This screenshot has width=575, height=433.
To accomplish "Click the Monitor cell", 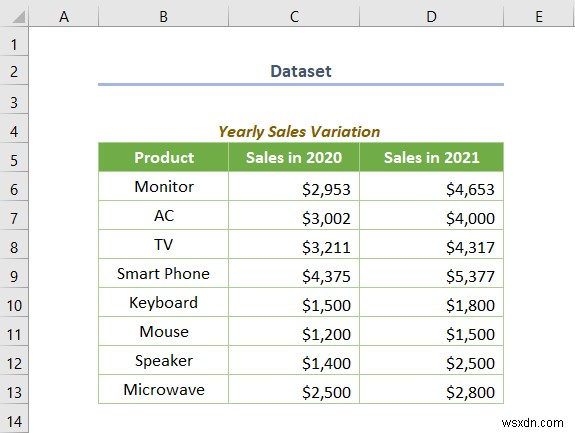I will click(164, 187).
